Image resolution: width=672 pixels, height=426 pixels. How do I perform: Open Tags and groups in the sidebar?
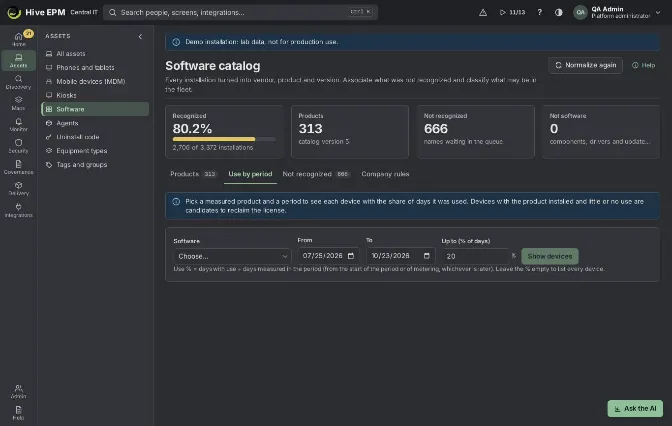click(95, 165)
